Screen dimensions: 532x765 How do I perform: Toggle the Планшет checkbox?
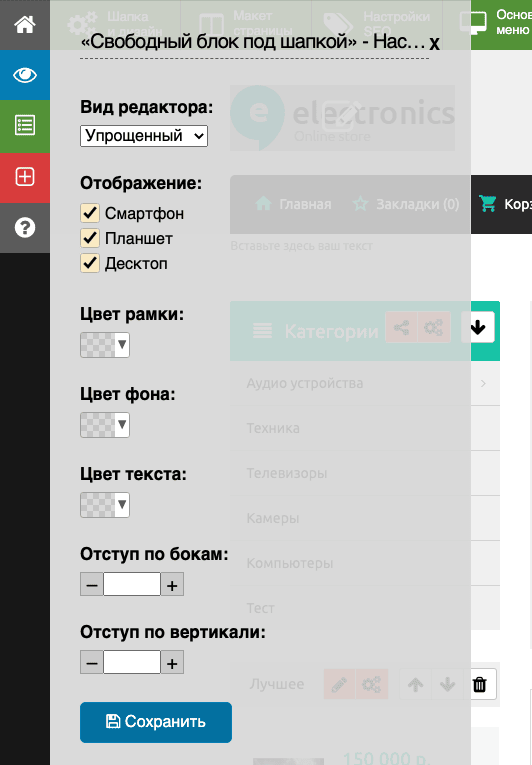[x=90, y=238]
